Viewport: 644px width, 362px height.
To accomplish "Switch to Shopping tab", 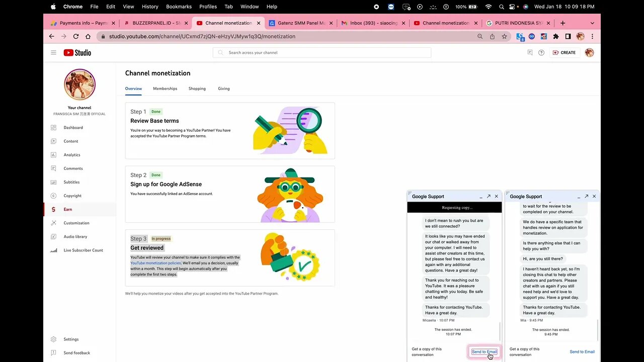I will pyautogui.click(x=197, y=88).
